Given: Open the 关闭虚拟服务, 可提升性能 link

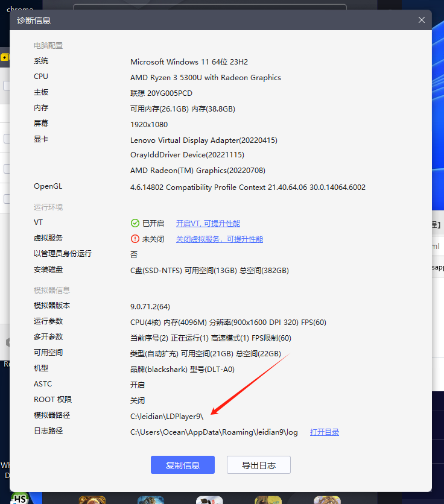Looking at the screenshot, I should 219,239.
